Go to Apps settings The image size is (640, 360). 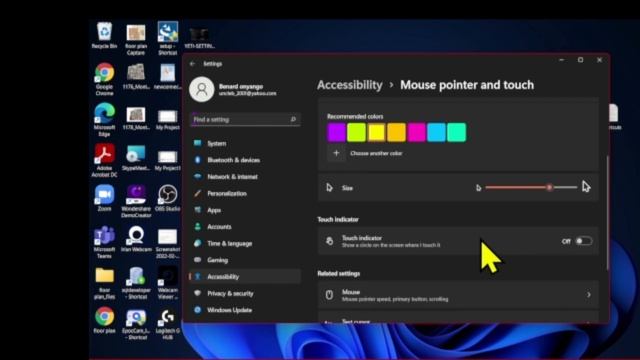coord(245,210)
